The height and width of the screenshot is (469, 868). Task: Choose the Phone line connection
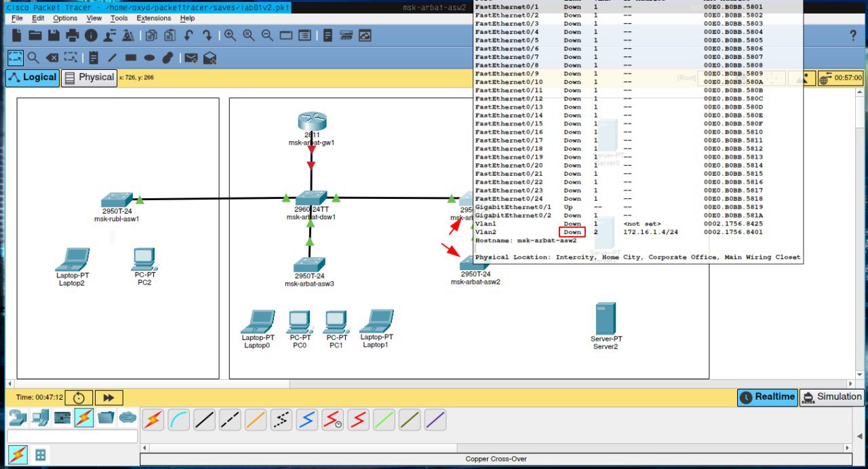281,420
